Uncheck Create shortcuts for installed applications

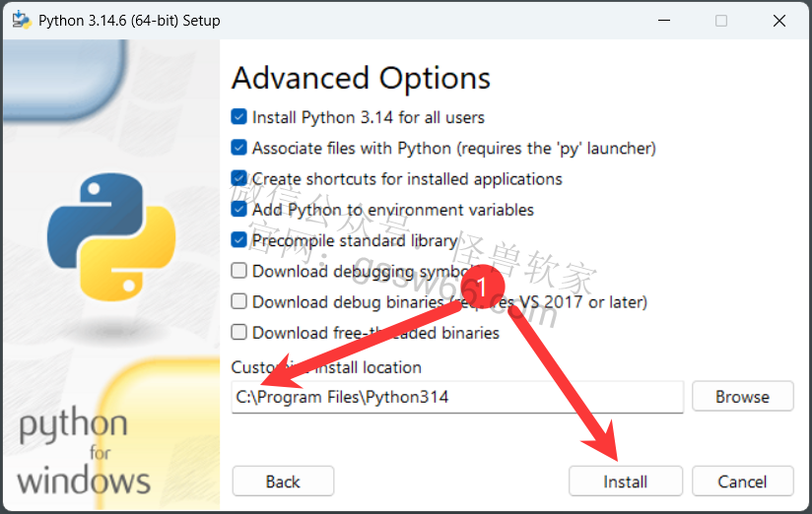click(238, 178)
